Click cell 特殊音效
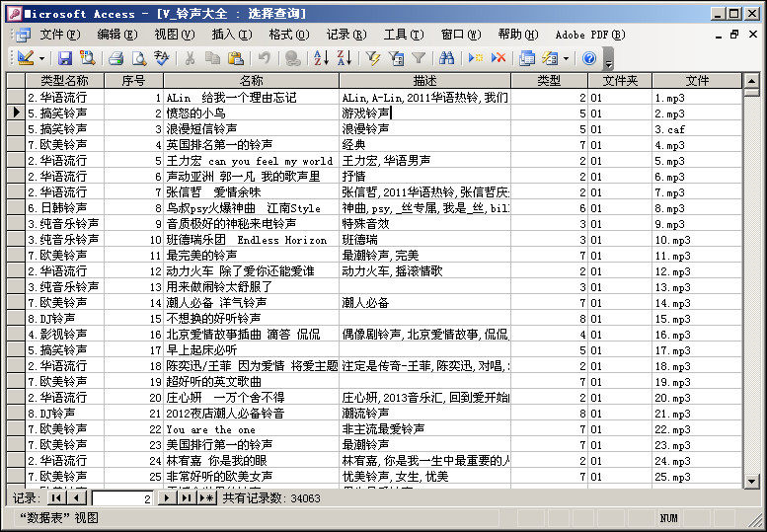This screenshot has width=767, height=532. [x=425, y=224]
